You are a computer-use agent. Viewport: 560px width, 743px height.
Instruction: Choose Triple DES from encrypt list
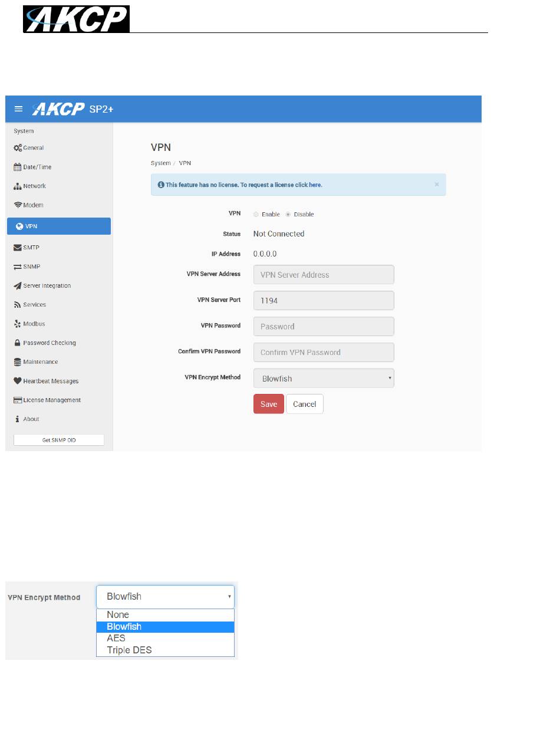point(165,650)
